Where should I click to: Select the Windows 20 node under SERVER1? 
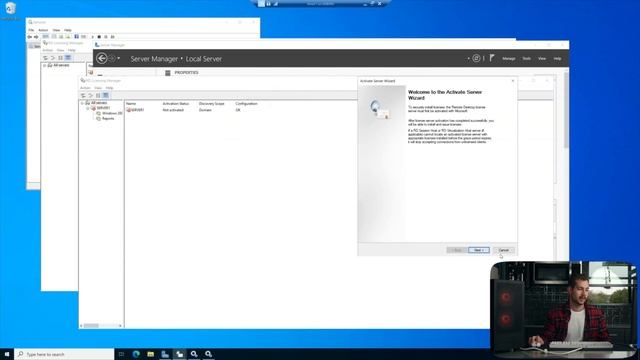click(x=112, y=113)
